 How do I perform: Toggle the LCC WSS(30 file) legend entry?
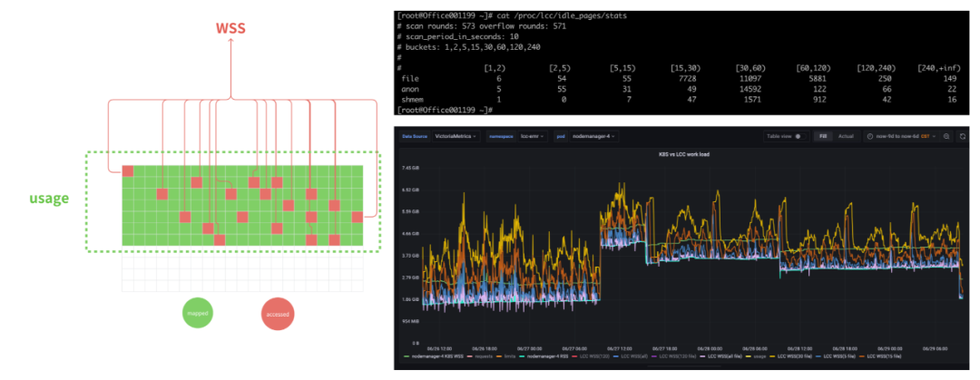click(795, 356)
